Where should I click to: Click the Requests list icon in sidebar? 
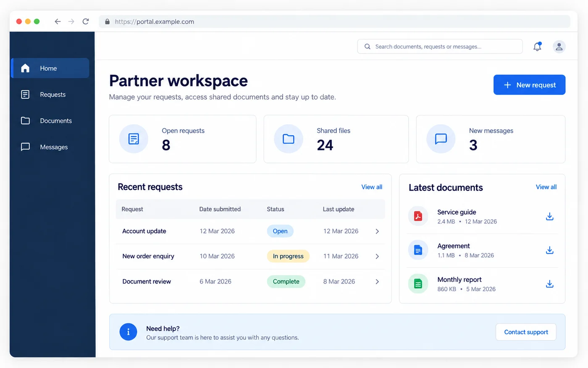point(25,95)
